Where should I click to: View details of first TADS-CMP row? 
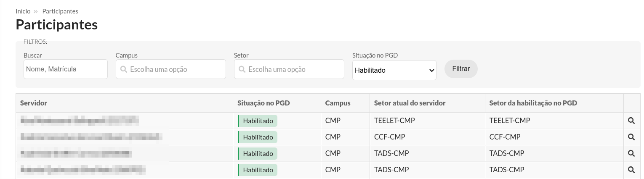point(631,153)
